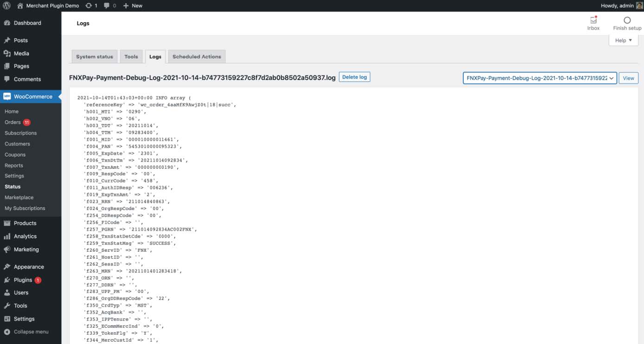Open the Pages menu
644x344 pixels.
[21, 66]
